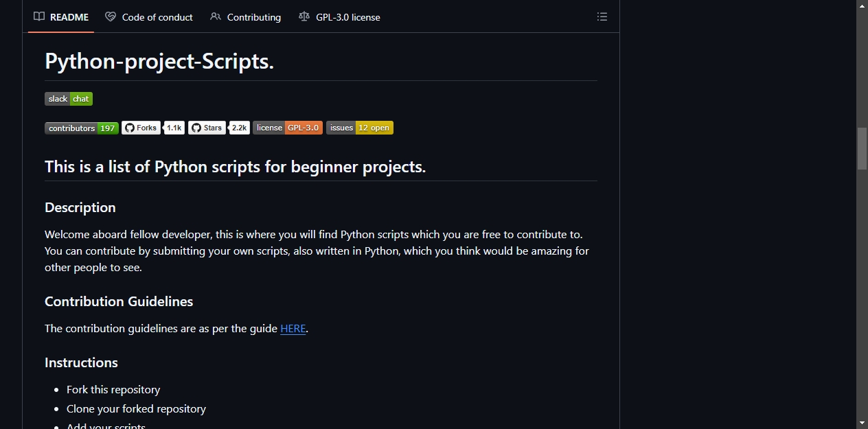Open the Contributing tab
This screenshot has height=429, width=868.
(x=246, y=17)
